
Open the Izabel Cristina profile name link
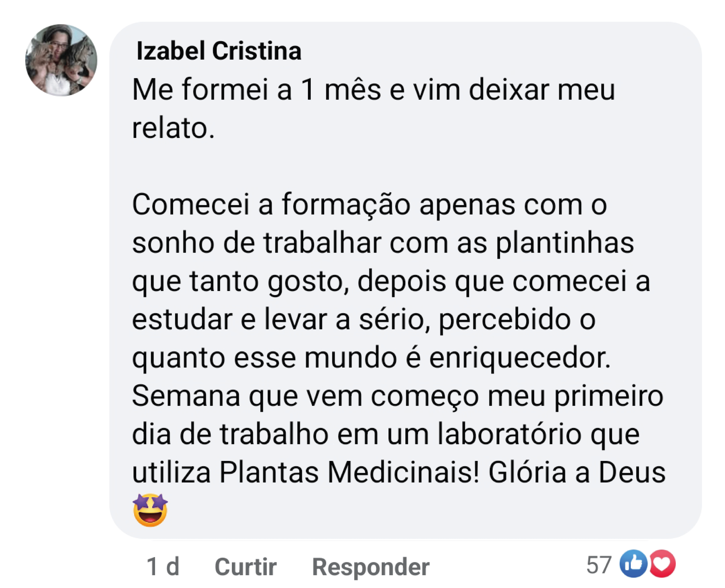[219, 51]
